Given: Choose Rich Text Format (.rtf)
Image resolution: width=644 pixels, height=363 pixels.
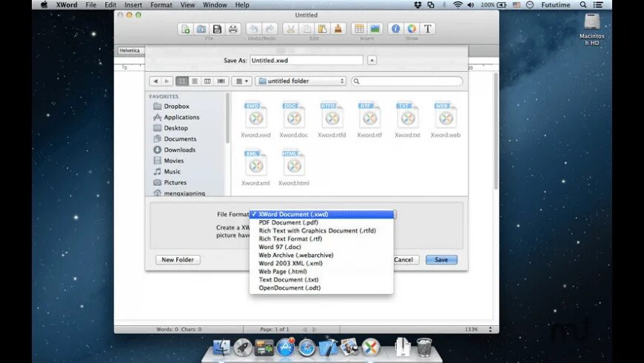Looking at the screenshot, I should tap(321, 239).
